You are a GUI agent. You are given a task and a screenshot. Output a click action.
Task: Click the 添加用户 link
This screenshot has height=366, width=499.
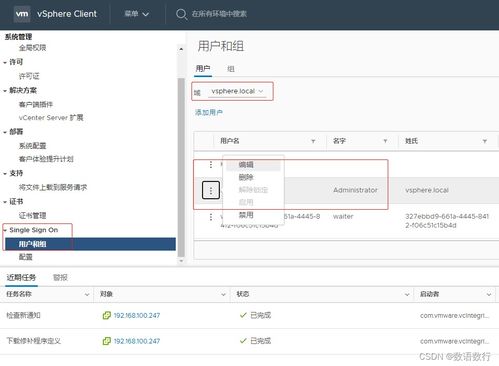pos(209,113)
